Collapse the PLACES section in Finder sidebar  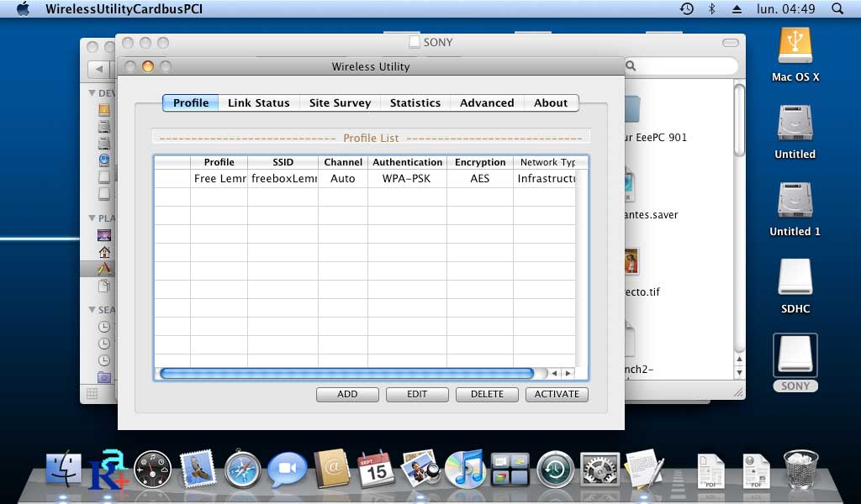point(92,218)
